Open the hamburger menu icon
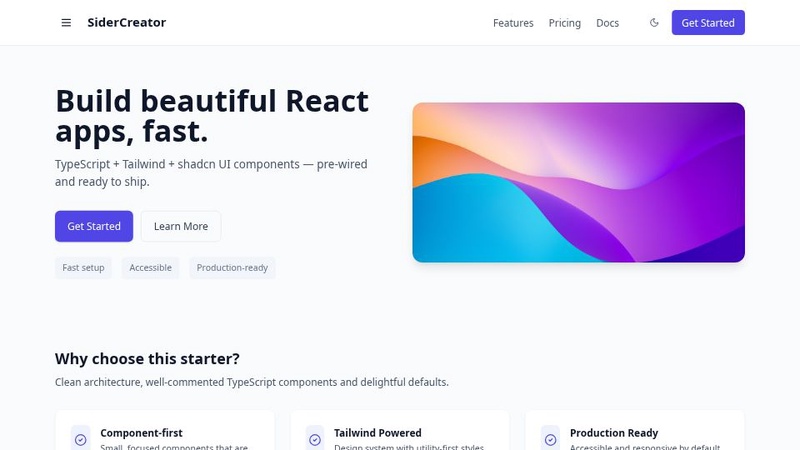The image size is (800, 450). point(66,22)
